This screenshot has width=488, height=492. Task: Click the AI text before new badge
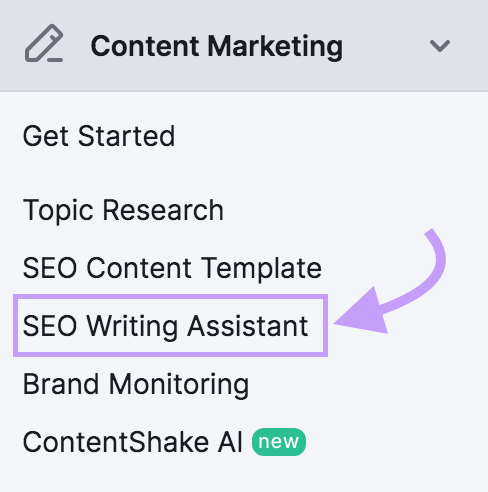[x=230, y=442]
